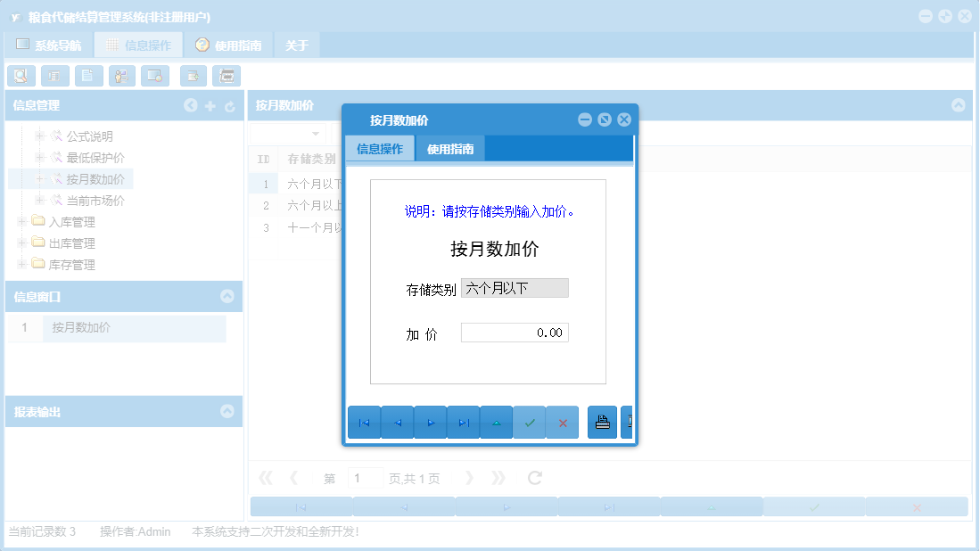Click the print icon inside the 按月数加价 dialog
980x551 pixels.
coord(602,422)
